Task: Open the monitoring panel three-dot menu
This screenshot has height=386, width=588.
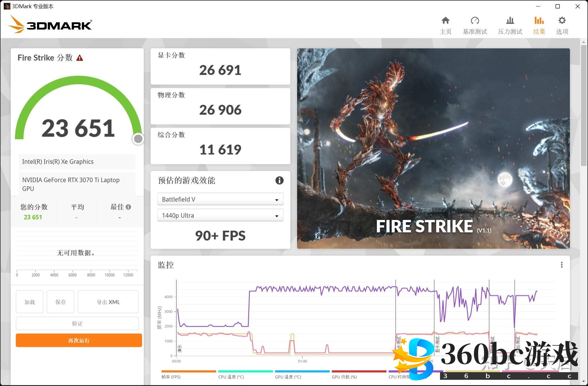Action: (x=561, y=265)
